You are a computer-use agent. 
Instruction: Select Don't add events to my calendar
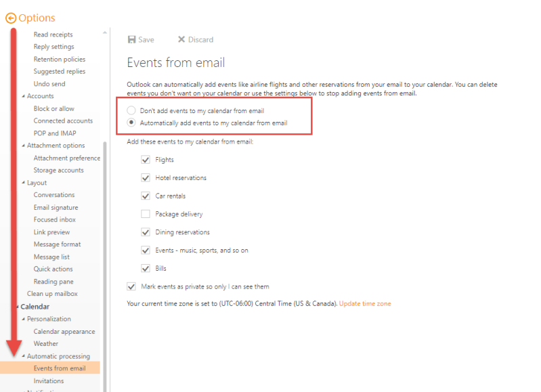point(131,110)
